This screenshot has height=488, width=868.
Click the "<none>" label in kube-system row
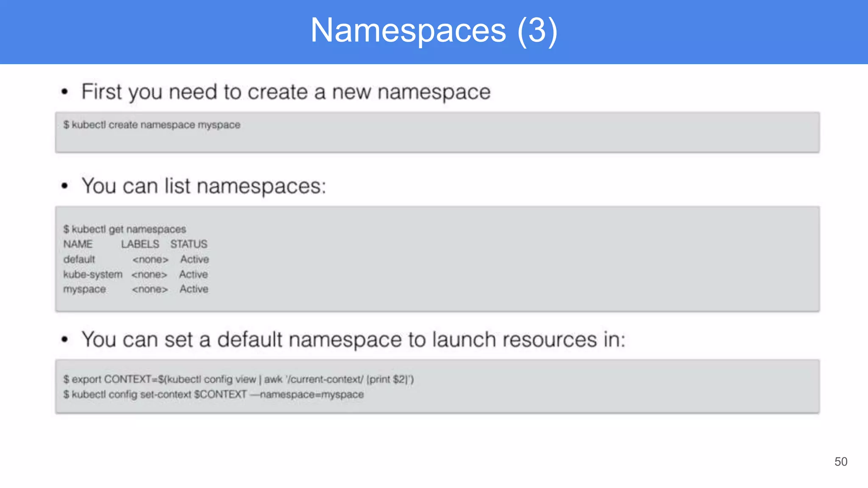click(x=149, y=274)
